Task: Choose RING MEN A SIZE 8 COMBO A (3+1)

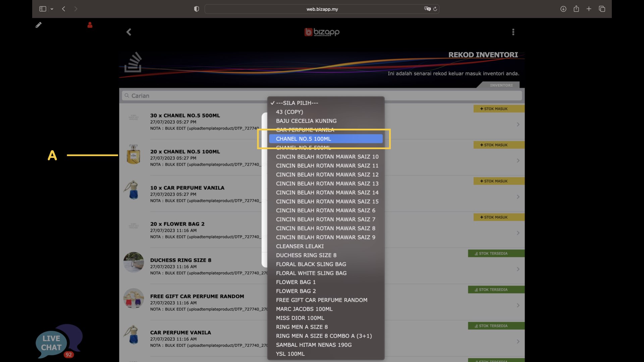Action: [x=326, y=336]
